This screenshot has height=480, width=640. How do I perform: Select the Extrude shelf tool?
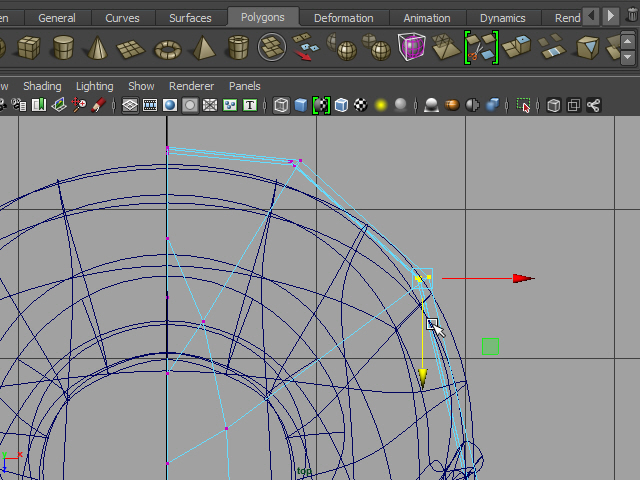[517, 47]
